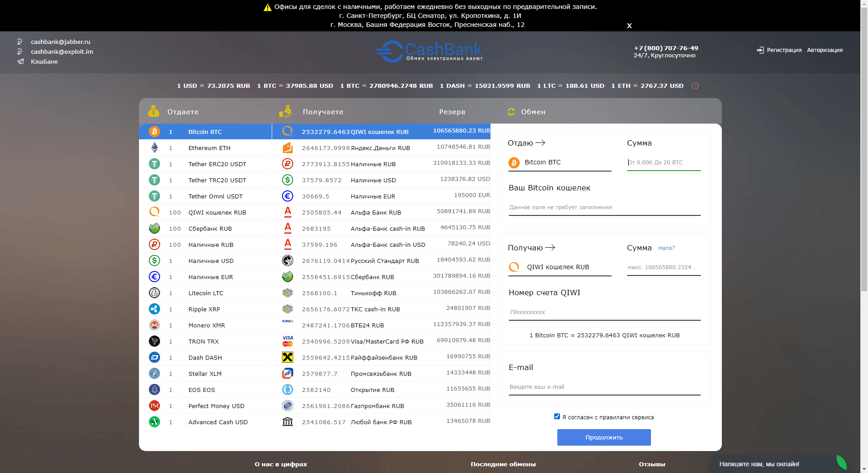Viewport: 868px width, 473px height.
Task: Click the Monero XMR icon
Action: point(154,325)
